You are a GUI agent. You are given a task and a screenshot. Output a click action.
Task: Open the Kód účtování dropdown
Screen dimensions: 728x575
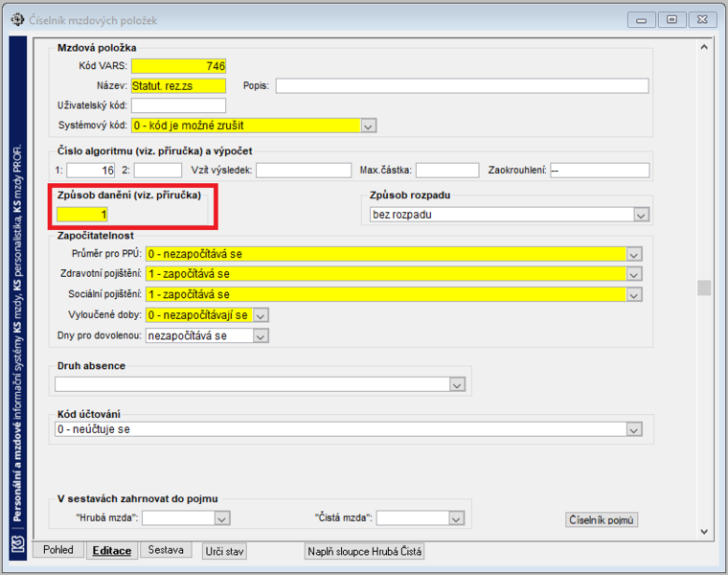pyautogui.click(x=634, y=429)
